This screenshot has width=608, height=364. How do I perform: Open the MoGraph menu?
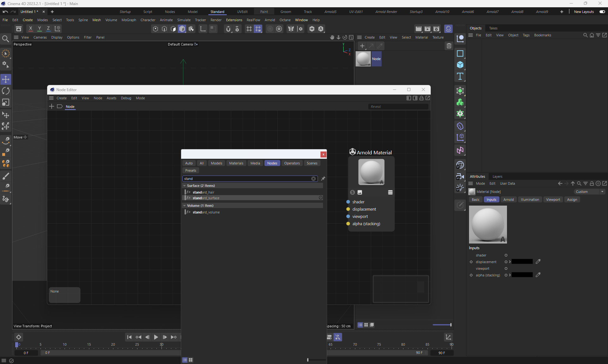(129, 20)
